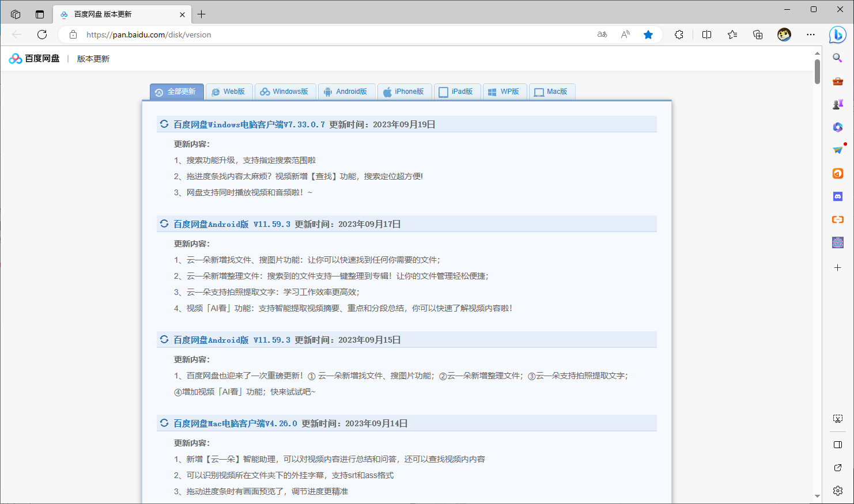Click the sidebar open-external-link icon
Screen dimensions: 854x504
[x=838, y=468]
